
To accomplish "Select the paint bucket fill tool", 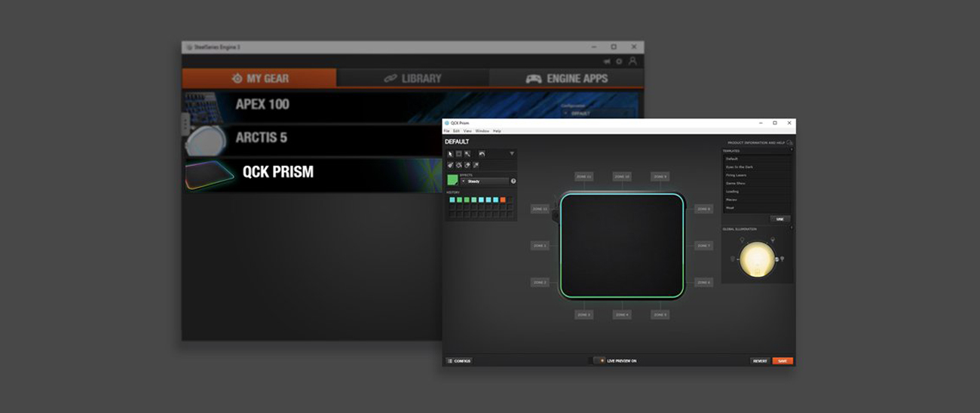I will (458, 165).
